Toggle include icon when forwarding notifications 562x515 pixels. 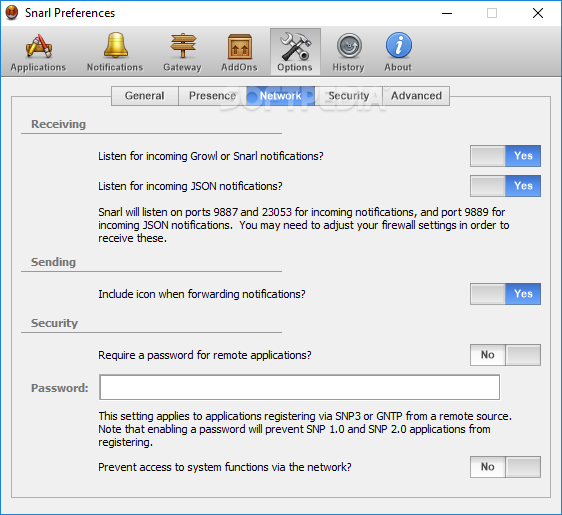click(505, 294)
